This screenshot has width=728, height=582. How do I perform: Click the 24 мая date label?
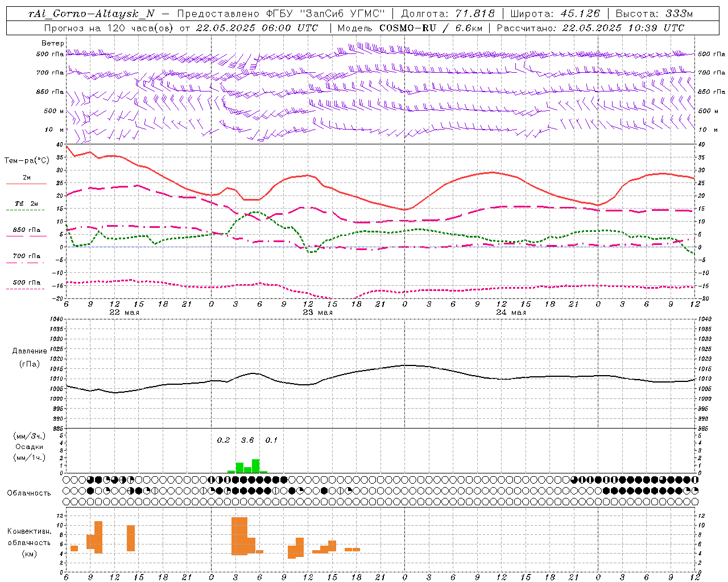511,312
